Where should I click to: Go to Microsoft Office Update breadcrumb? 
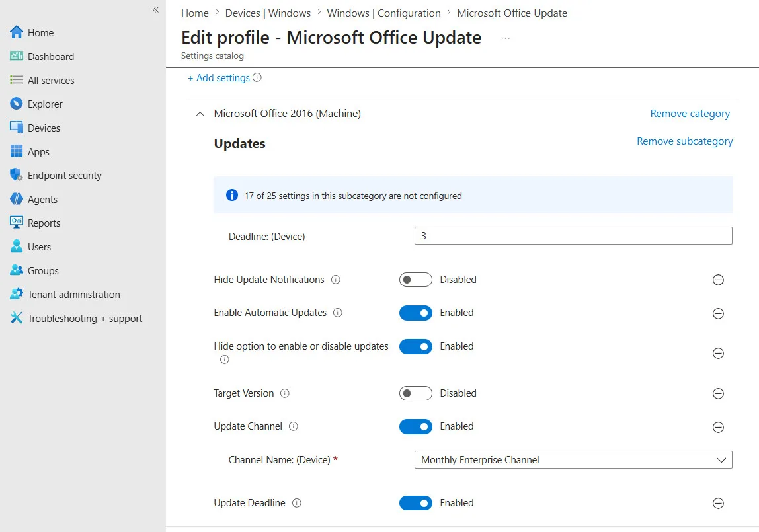coord(512,13)
